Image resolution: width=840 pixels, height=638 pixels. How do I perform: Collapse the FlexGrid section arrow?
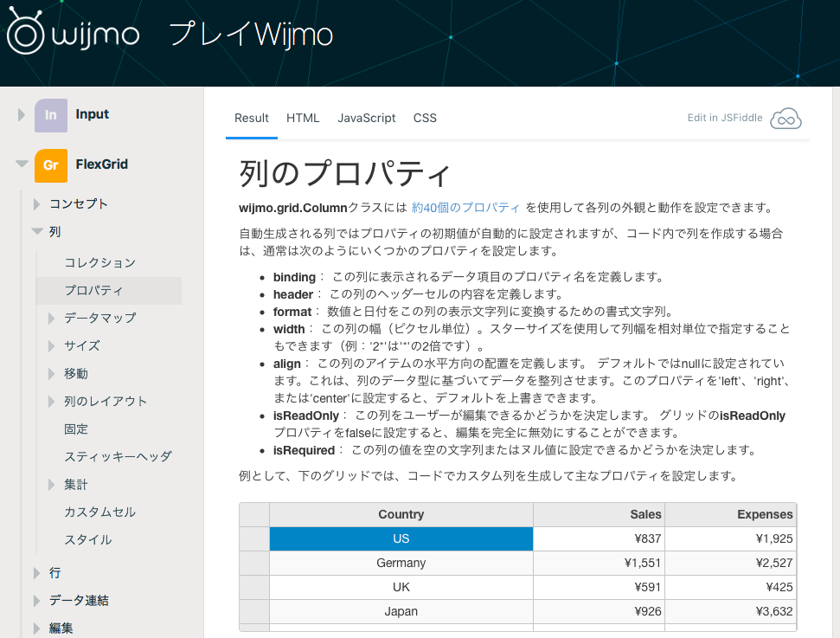click(22, 164)
